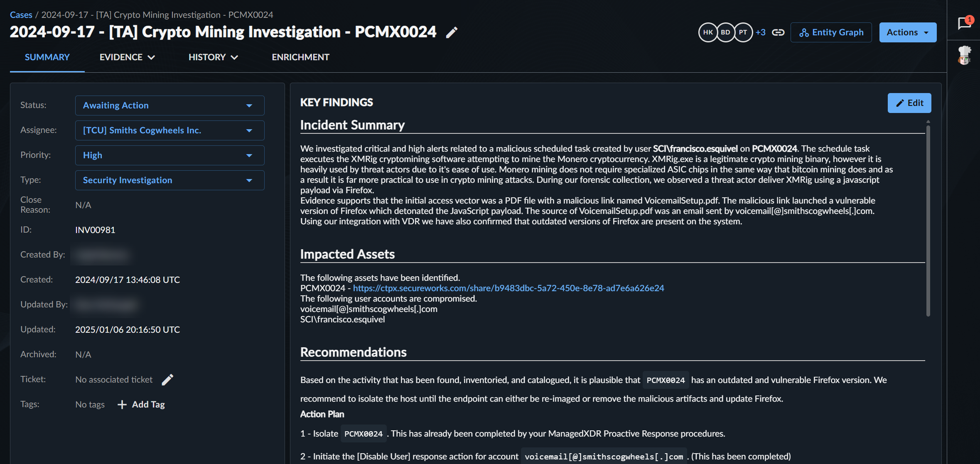Open the Status dropdown showing Awaiting Action
This screenshot has width=980, height=464.
tap(169, 106)
